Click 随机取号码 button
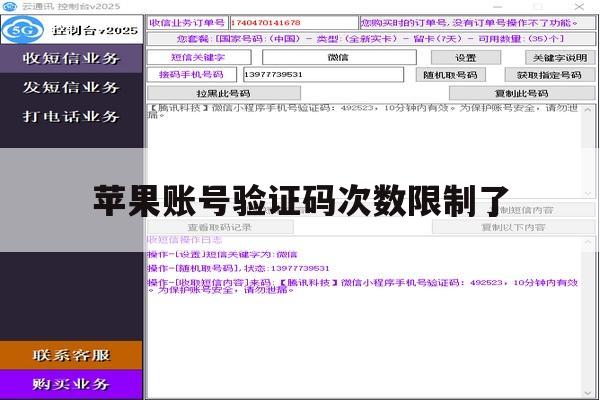This screenshot has width=600, height=400. pos(451,75)
